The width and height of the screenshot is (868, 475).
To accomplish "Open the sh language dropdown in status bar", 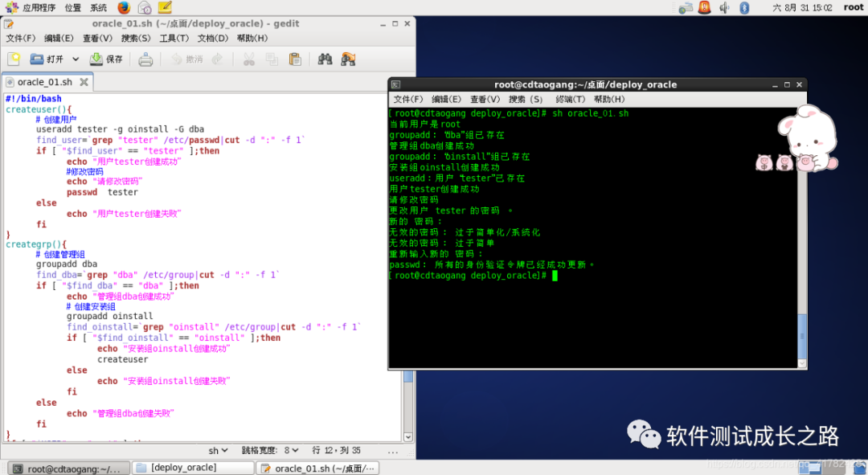I will tap(218, 451).
